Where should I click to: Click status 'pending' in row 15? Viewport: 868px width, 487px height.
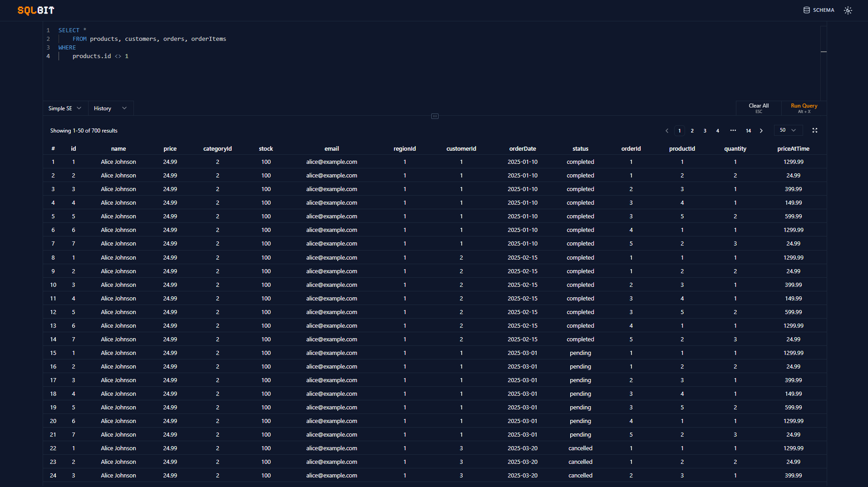click(x=581, y=353)
